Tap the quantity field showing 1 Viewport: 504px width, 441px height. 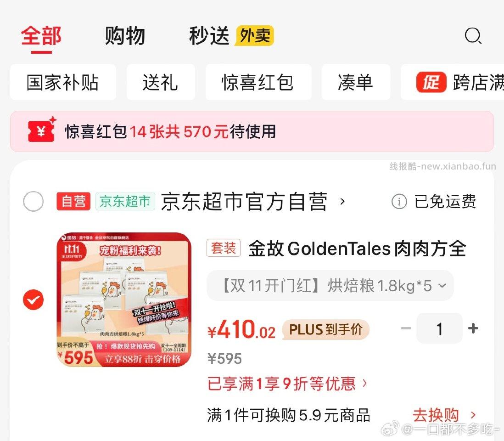coord(439,328)
